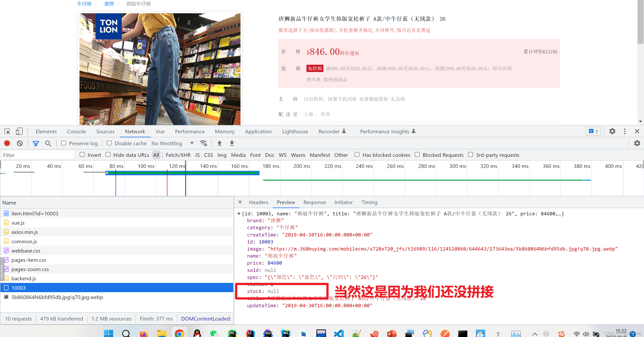Collapse the JSON root object

[239, 214]
